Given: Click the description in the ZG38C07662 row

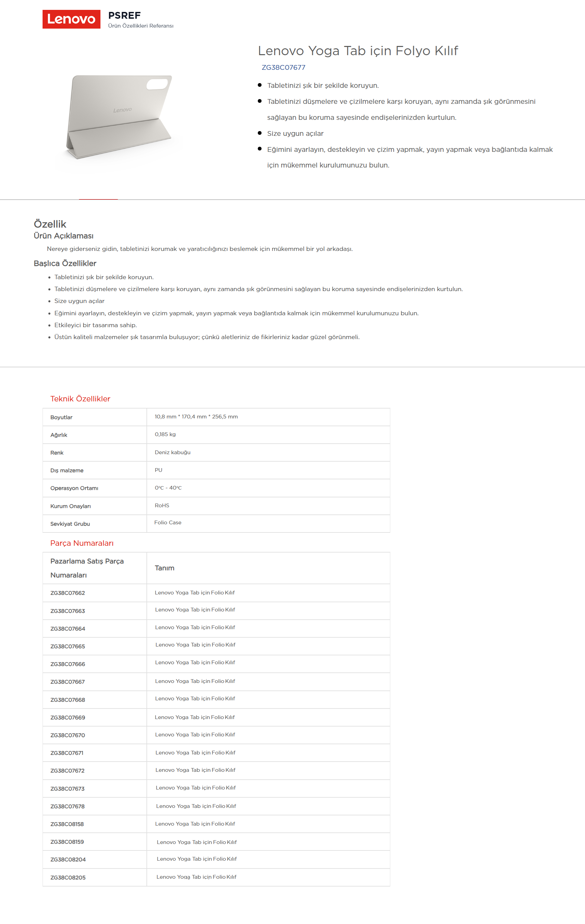Looking at the screenshot, I should point(195,592).
